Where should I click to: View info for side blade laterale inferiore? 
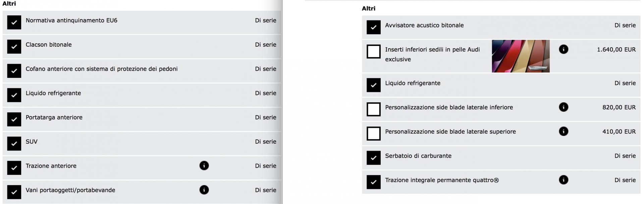pos(563,107)
